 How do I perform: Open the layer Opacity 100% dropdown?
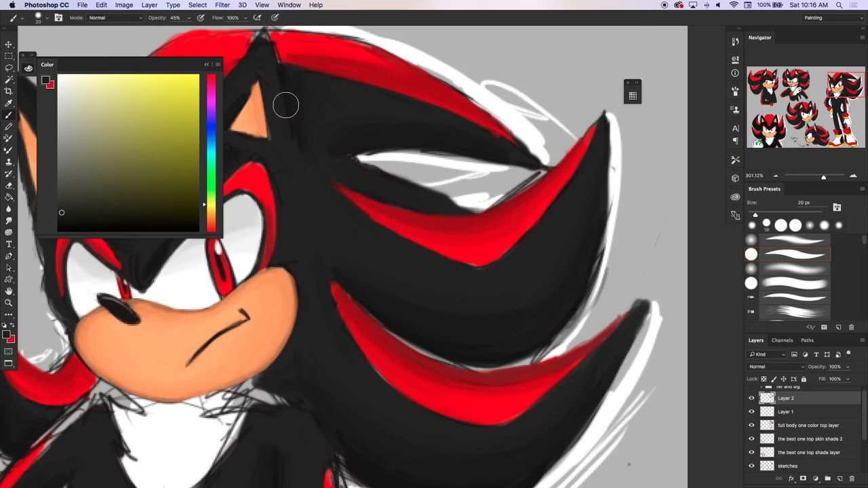(x=848, y=367)
